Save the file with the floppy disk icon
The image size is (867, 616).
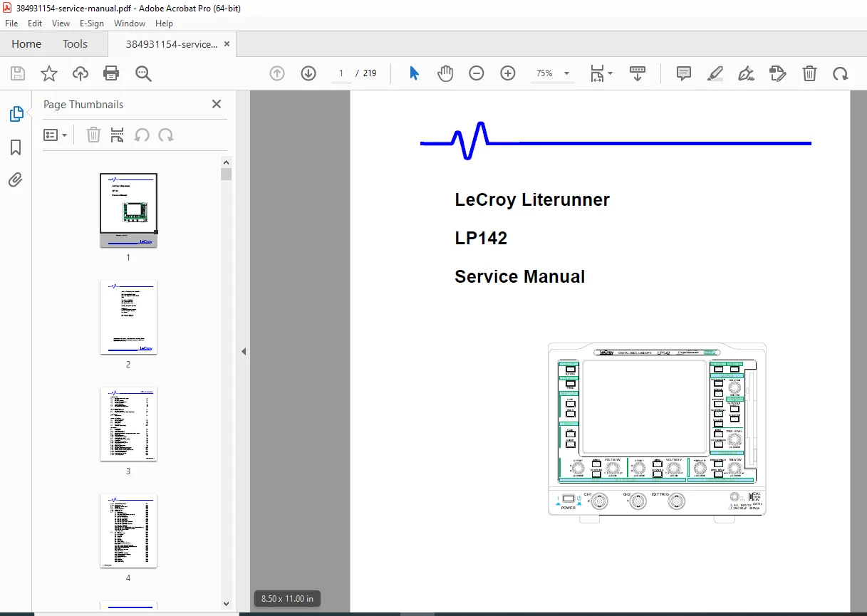18,73
